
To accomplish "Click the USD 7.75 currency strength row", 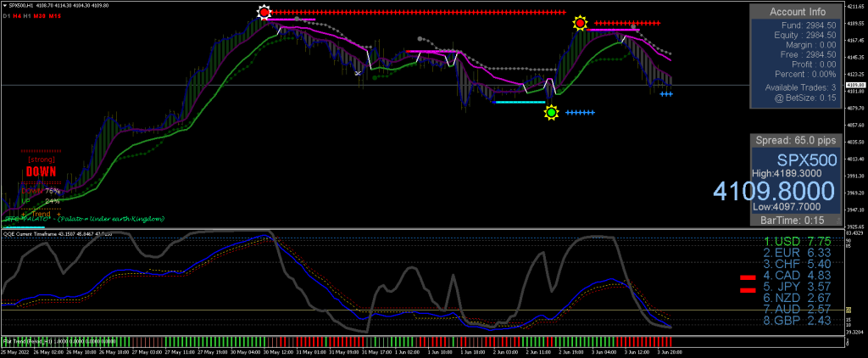I will pyautogui.click(x=795, y=242).
